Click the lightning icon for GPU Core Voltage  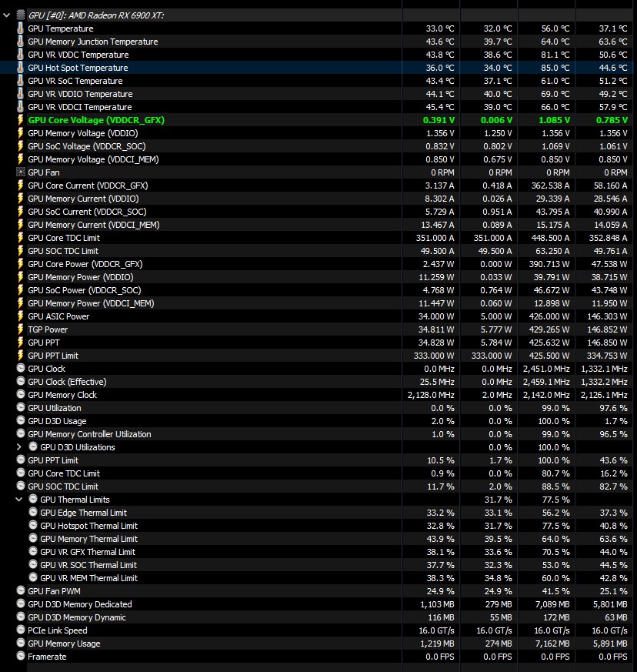[20, 120]
